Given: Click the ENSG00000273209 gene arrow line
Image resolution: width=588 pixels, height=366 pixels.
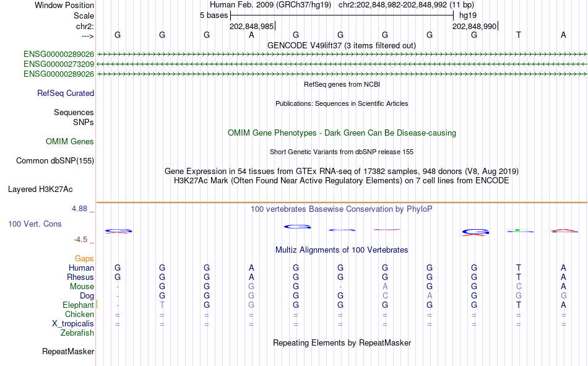Looking at the screenshot, I should click(342, 64).
